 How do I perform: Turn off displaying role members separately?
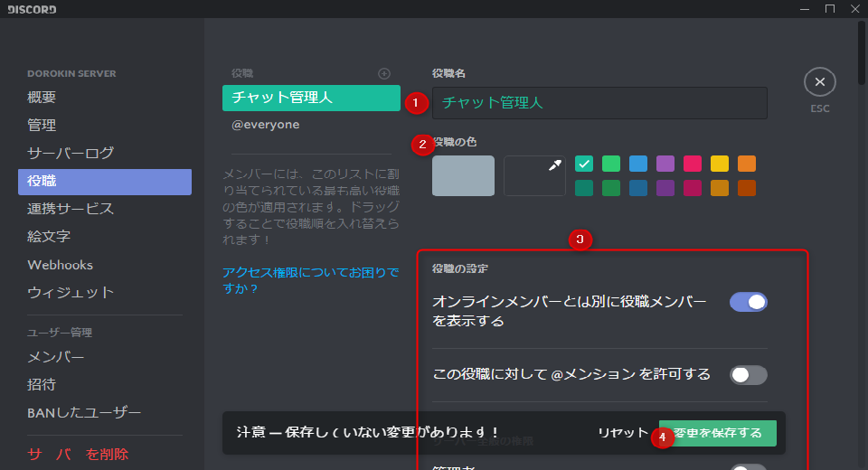[749, 302]
